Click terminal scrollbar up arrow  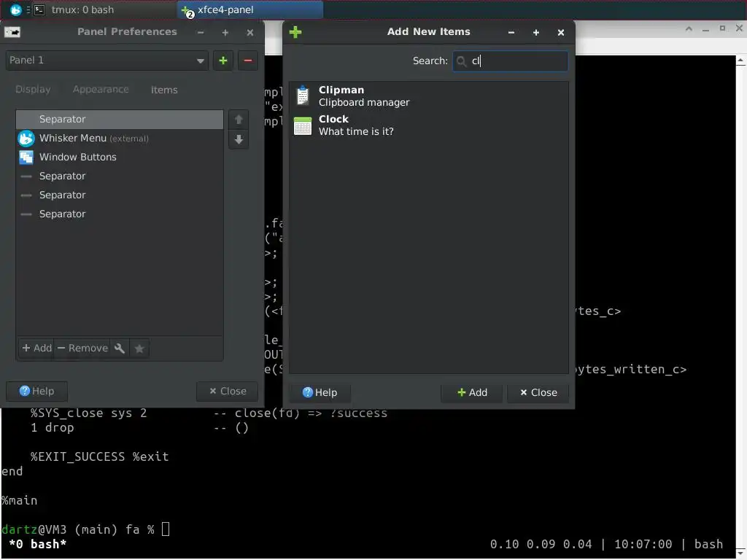741,61
